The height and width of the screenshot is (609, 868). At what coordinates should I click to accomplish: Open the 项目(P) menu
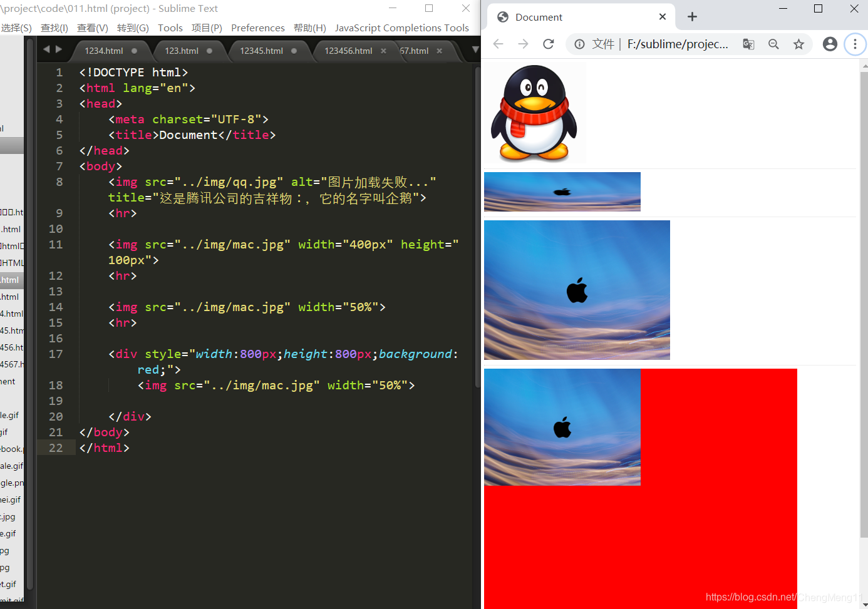(x=207, y=28)
